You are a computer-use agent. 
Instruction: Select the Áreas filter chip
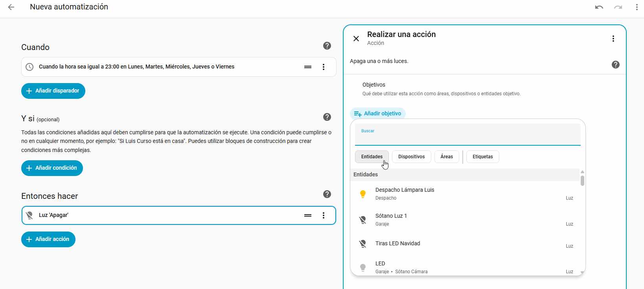pyautogui.click(x=447, y=157)
